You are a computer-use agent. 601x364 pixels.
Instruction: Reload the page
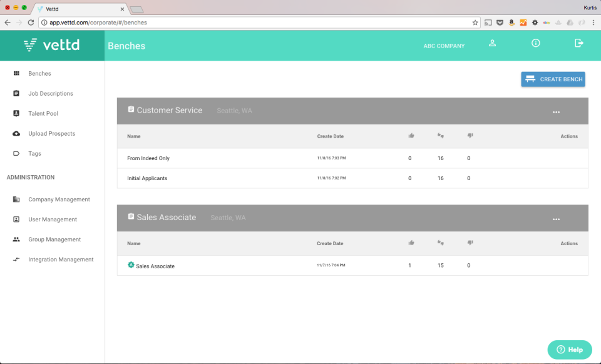tap(31, 23)
